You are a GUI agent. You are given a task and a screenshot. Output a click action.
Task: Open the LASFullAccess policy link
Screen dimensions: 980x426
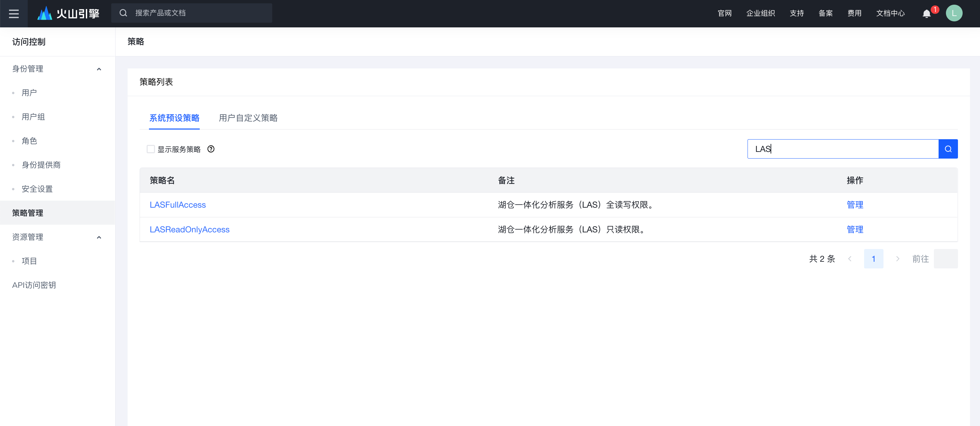click(178, 205)
